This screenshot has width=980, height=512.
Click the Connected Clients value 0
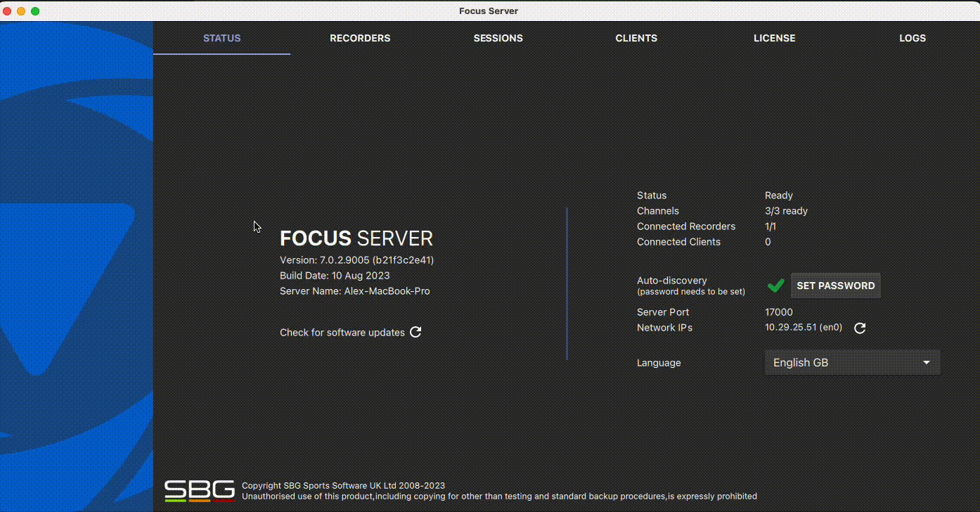(768, 242)
